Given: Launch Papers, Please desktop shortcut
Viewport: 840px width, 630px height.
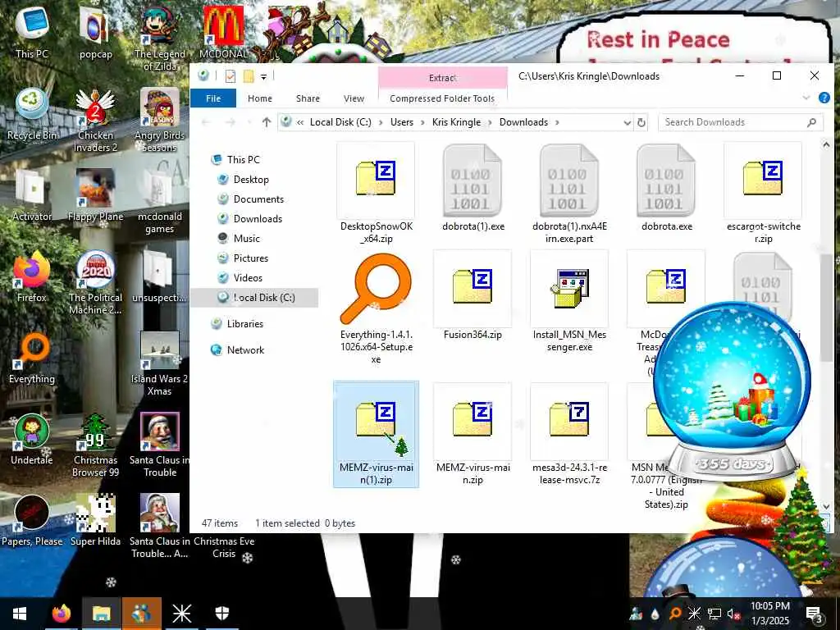Looking at the screenshot, I should tap(32, 519).
